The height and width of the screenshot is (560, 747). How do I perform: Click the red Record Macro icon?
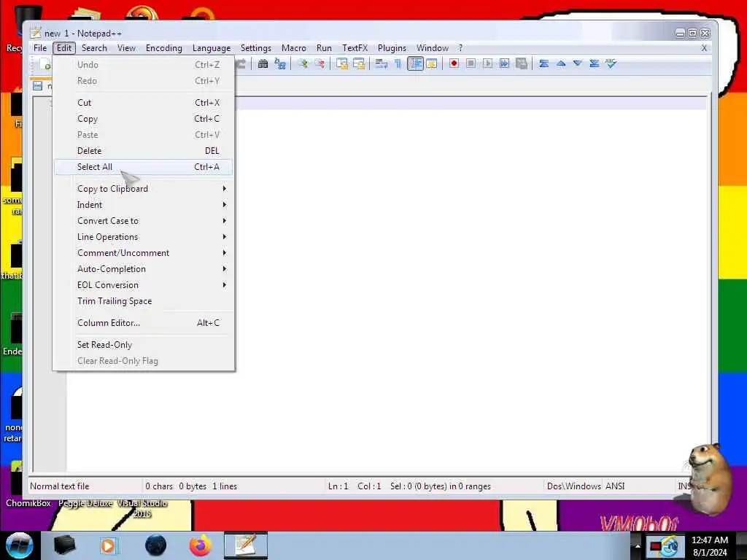(454, 64)
